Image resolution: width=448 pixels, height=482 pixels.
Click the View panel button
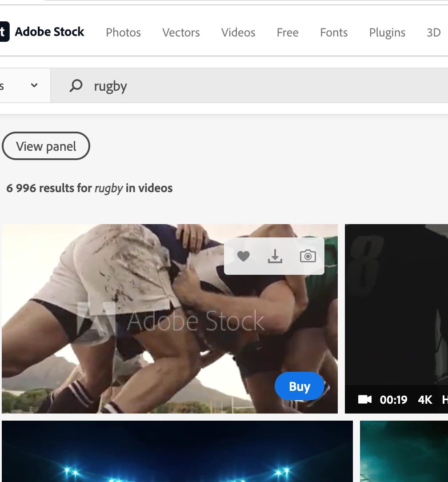tap(46, 146)
